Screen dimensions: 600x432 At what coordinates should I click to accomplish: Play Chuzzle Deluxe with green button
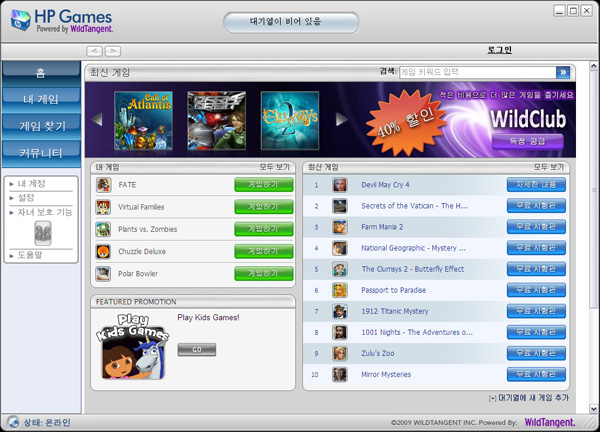tap(264, 251)
